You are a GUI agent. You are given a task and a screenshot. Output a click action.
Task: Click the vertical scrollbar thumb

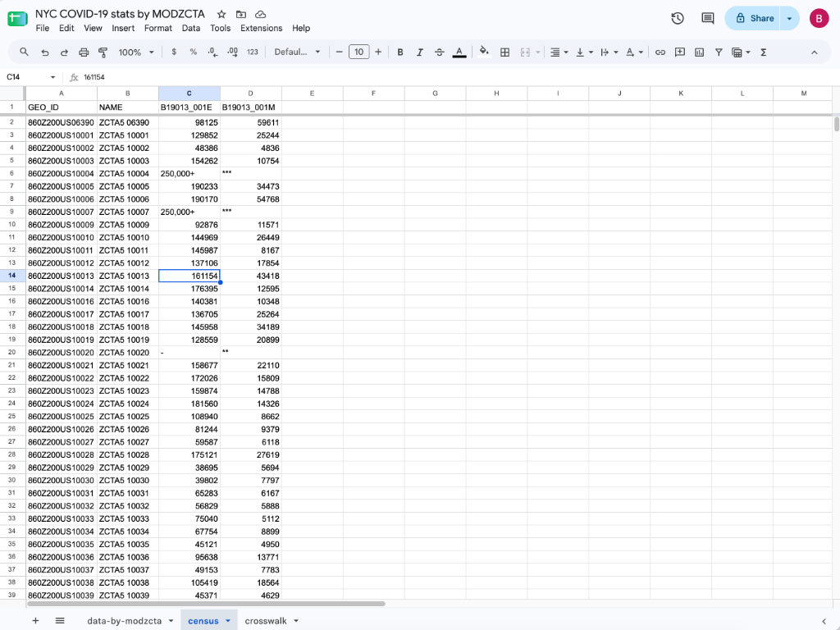click(836, 124)
